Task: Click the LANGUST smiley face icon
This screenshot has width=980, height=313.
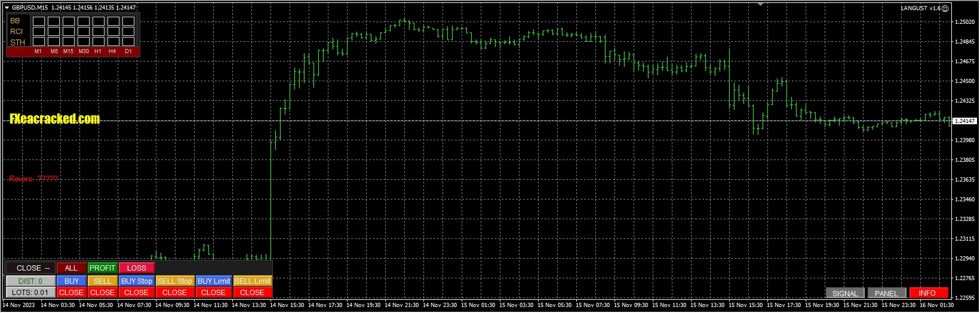Action: tap(945, 8)
